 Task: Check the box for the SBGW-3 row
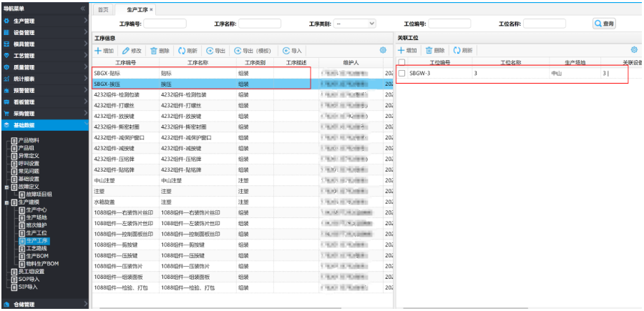(402, 74)
